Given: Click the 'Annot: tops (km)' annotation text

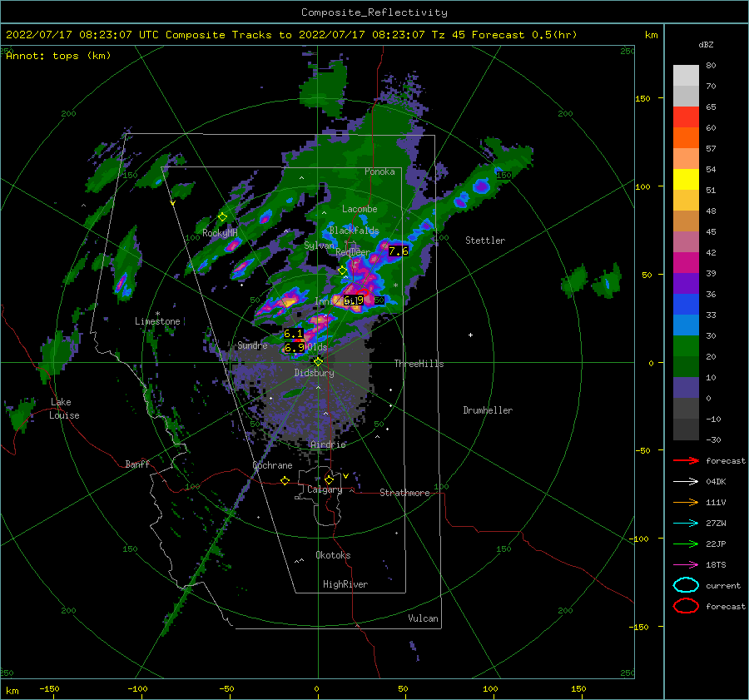Looking at the screenshot, I should (x=58, y=56).
